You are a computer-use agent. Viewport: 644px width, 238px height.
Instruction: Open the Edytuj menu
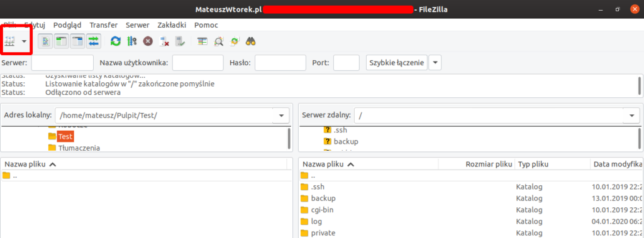35,25
